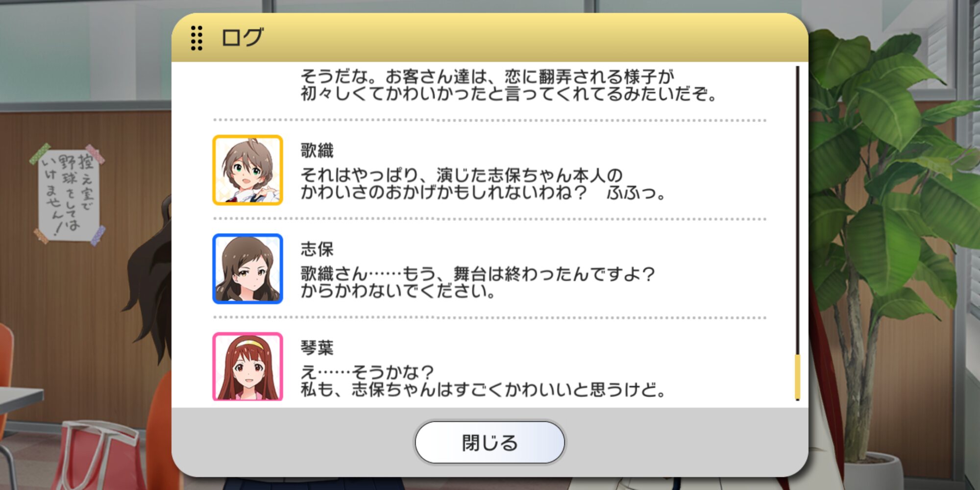Click the speaker name 志保

click(317, 249)
